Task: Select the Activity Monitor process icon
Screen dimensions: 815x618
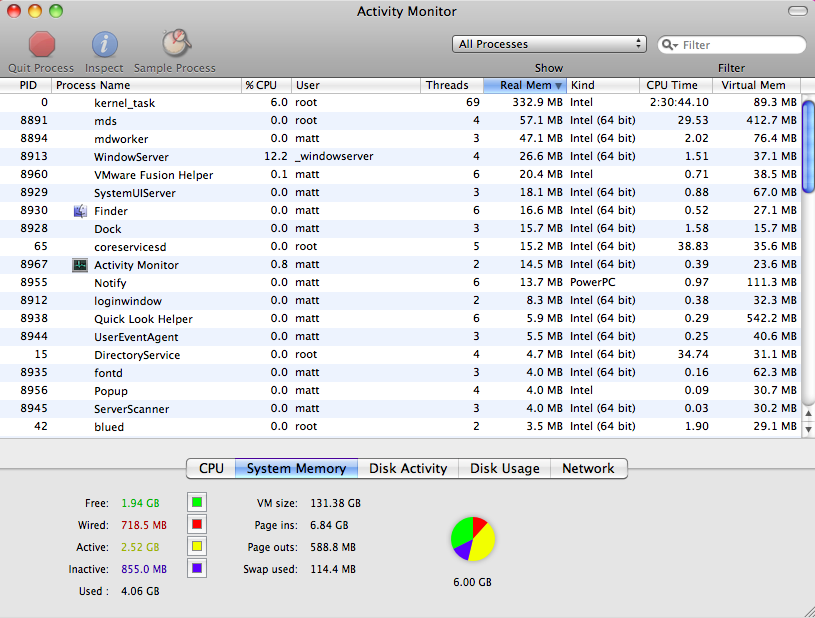Action: click(x=80, y=265)
